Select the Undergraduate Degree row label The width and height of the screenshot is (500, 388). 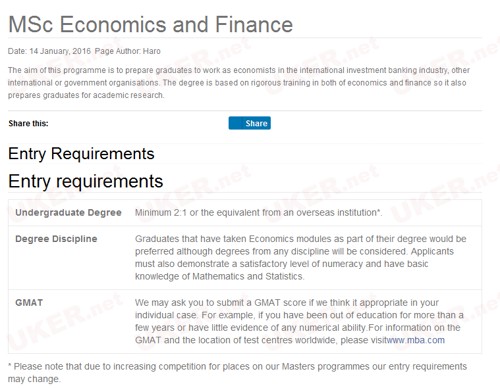(x=68, y=212)
